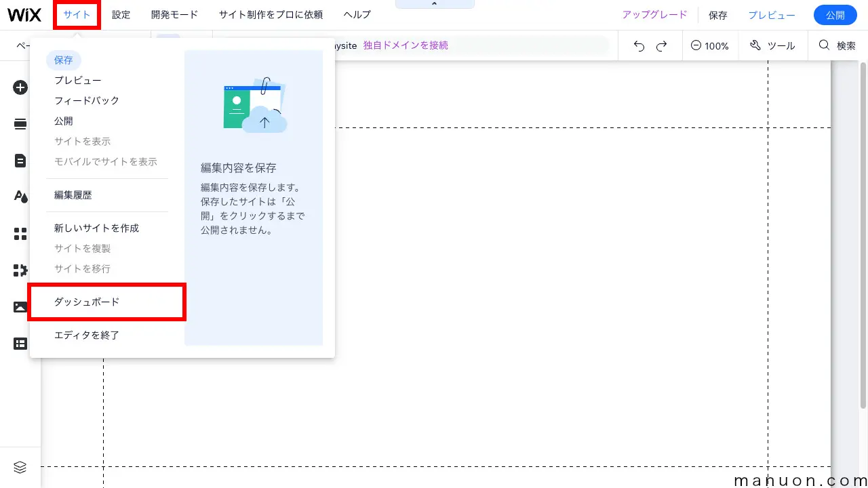
Task: Open the Add Elements plus icon
Action: pos(20,87)
